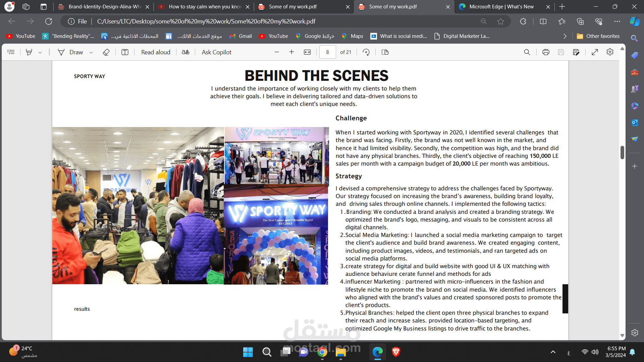Toggle page view layout button

(x=385, y=52)
